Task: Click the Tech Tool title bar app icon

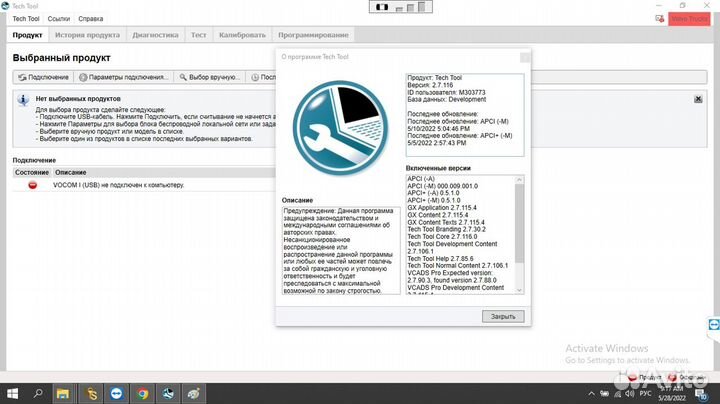Action: [5, 6]
